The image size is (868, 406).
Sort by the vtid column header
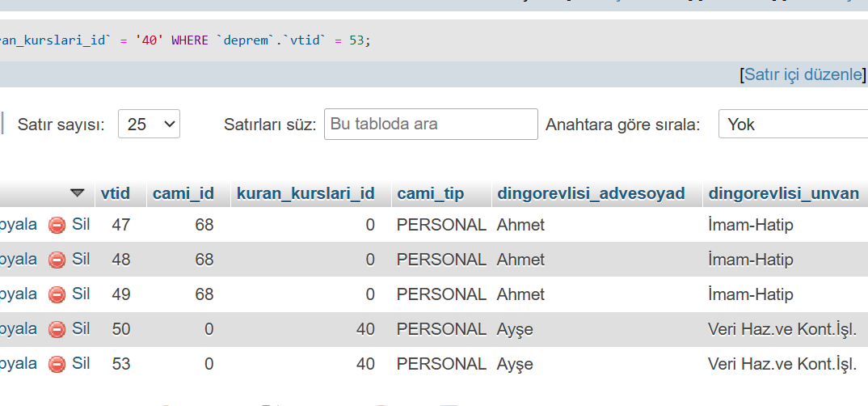[x=115, y=193]
